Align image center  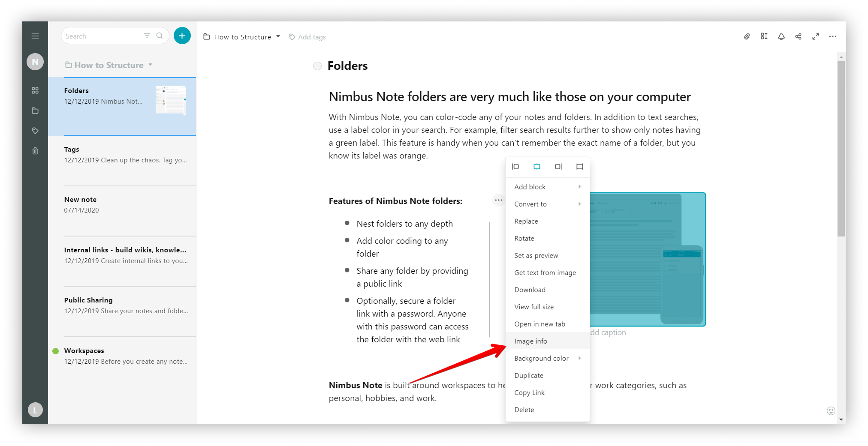pos(537,167)
